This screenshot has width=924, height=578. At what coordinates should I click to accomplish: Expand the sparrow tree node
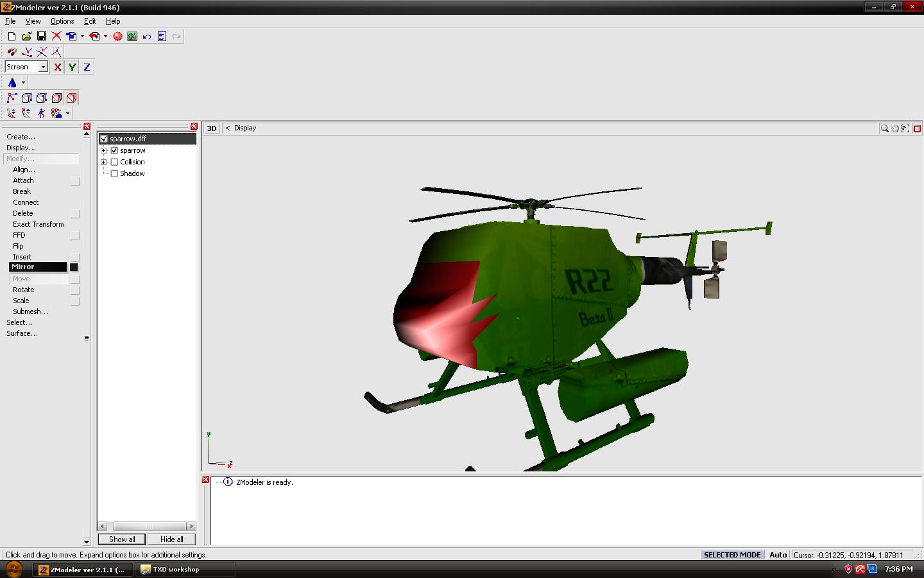click(103, 150)
